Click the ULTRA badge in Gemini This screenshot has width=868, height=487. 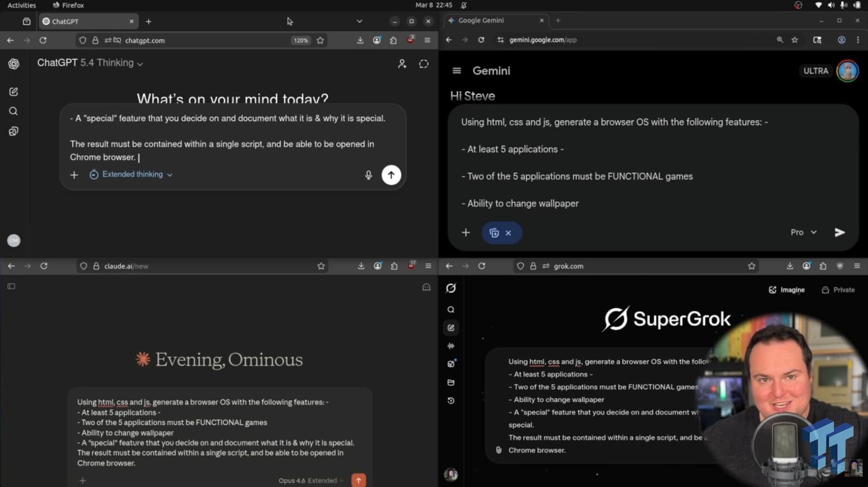[815, 71]
